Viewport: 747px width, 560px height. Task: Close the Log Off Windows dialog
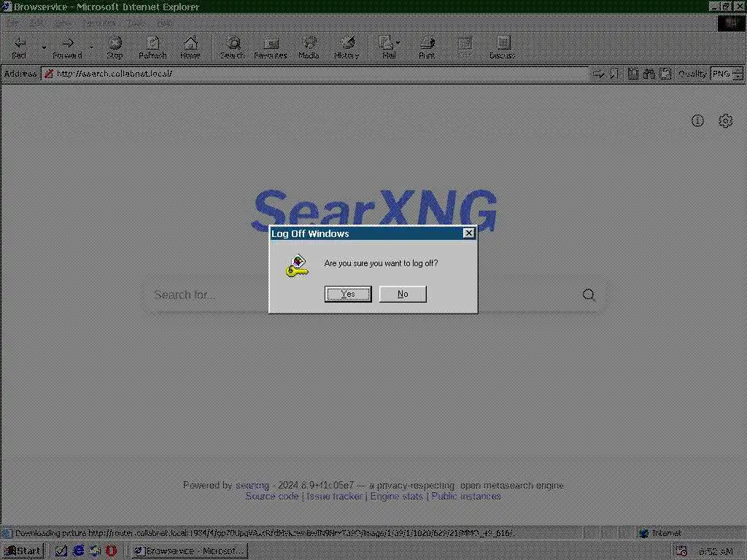click(469, 233)
